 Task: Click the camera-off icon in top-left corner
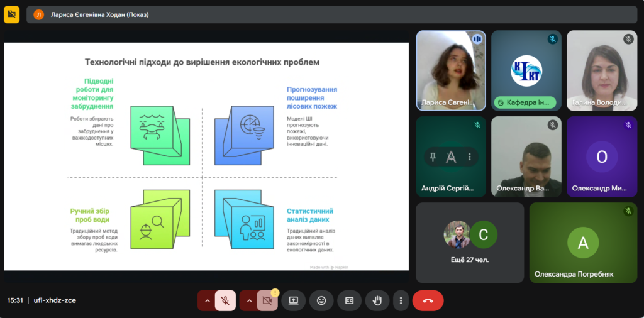12,14
